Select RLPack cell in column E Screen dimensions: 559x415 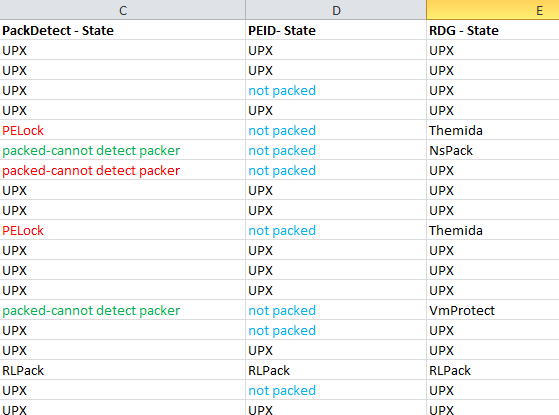click(493, 370)
